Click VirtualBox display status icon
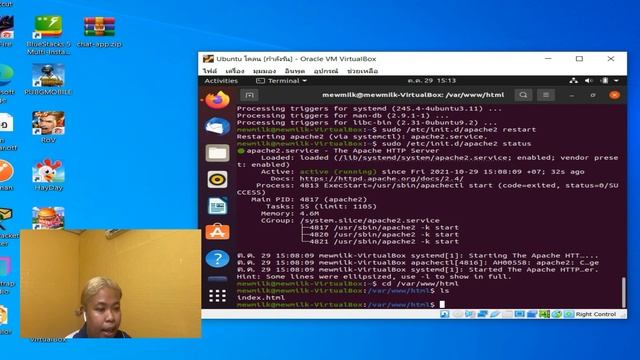The width and height of the screenshot is (640, 360). [x=520, y=314]
